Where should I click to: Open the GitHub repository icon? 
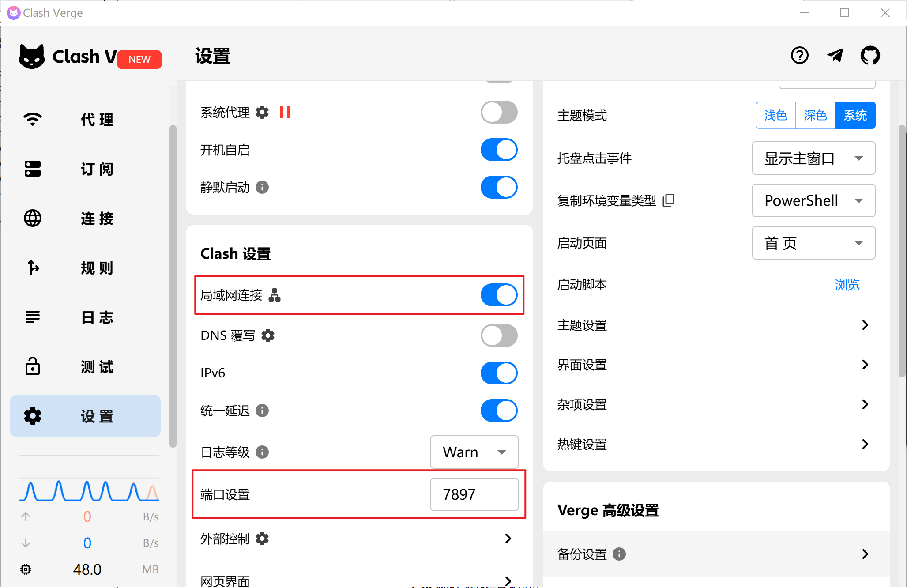[870, 56]
